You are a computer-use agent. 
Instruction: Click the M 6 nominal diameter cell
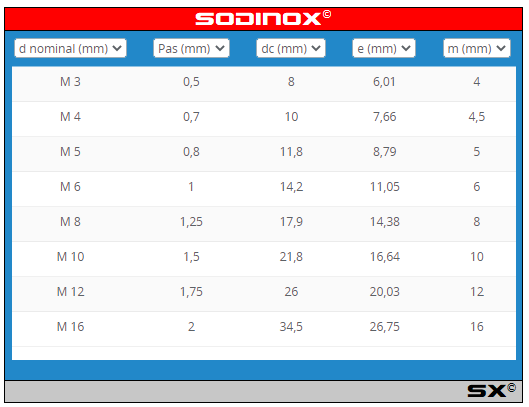(x=70, y=187)
